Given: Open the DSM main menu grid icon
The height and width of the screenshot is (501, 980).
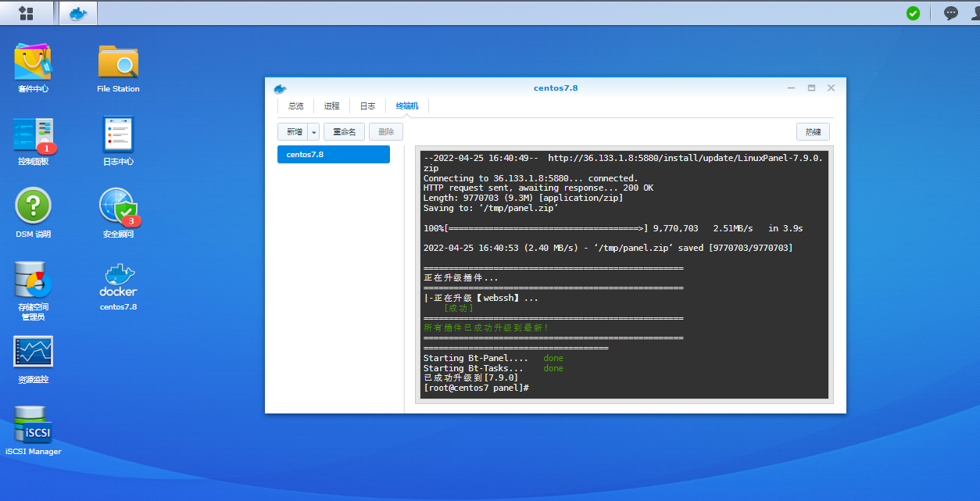Looking at the screenshot, I should (x=27, y=13).
